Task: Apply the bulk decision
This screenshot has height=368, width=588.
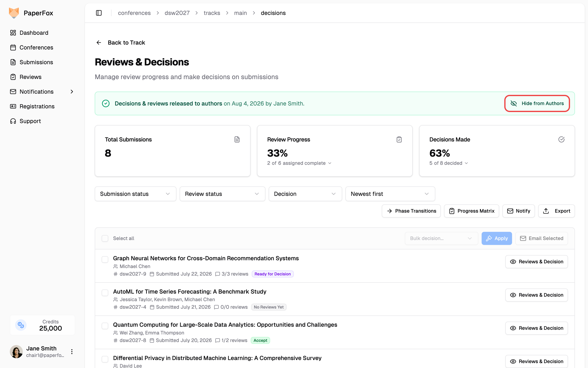Action: point(497,238)
